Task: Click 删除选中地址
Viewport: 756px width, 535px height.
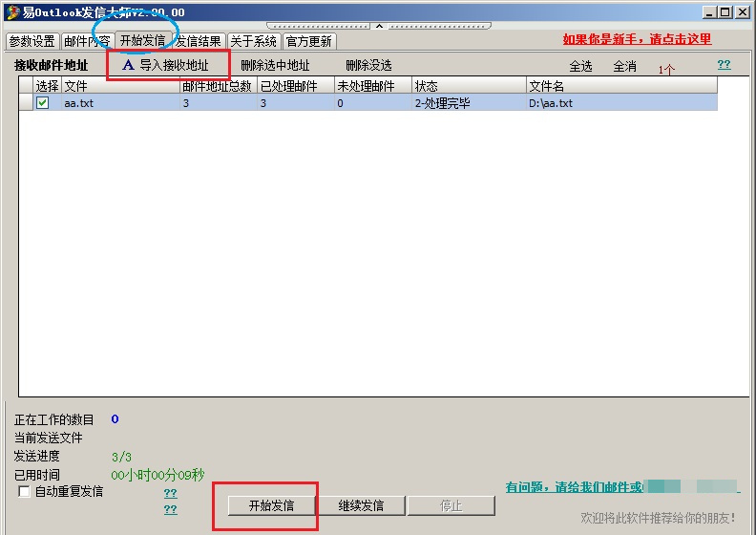Action: (x=275, y=65)
